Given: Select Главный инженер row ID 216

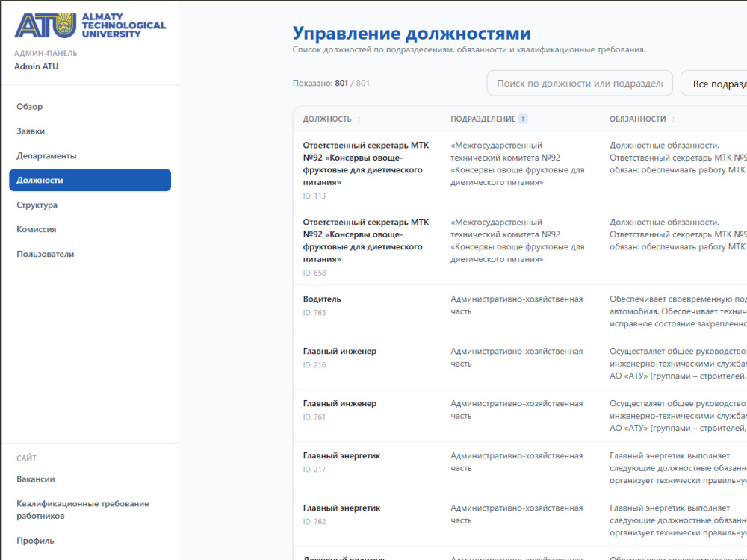Looking at the screenshot, I should tap(520, 364).
